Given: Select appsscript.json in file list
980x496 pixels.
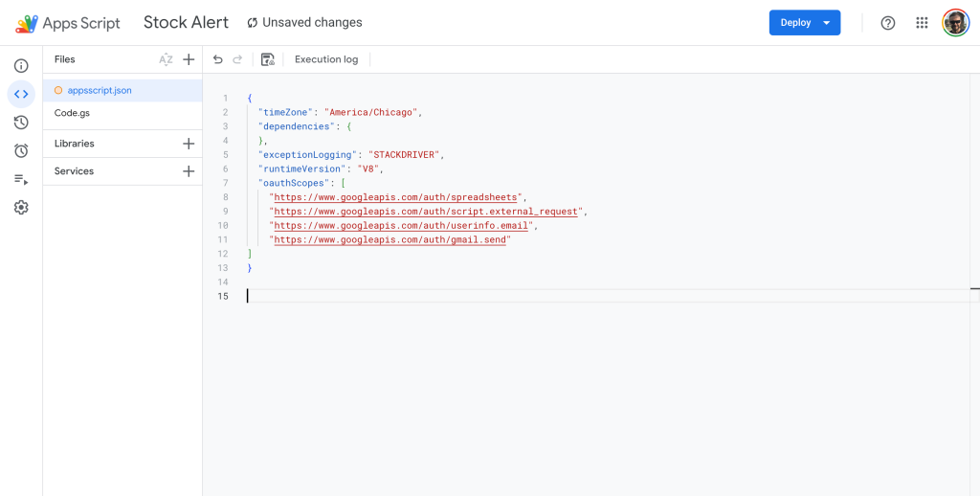Looking at the screenshot, I should [x=100, y=90].
